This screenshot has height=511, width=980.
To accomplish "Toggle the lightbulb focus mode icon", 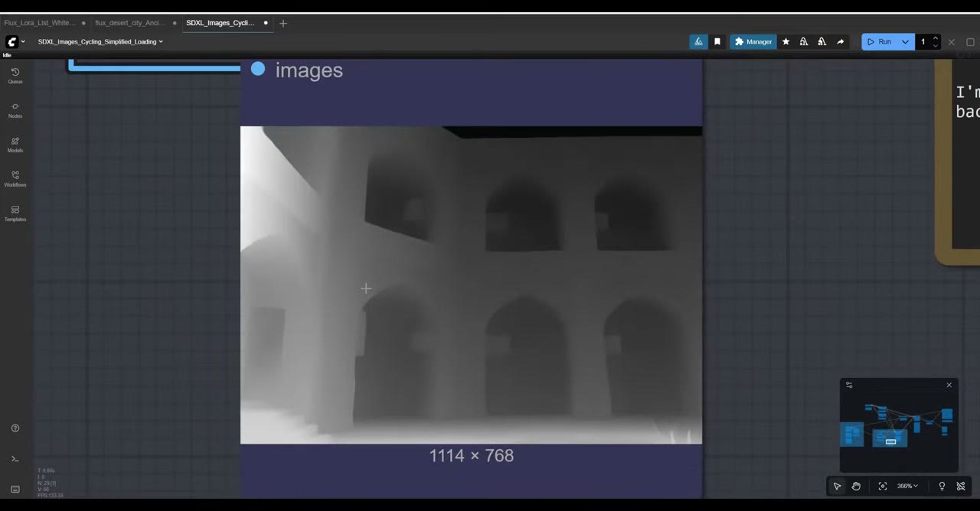I will (942, 486).
